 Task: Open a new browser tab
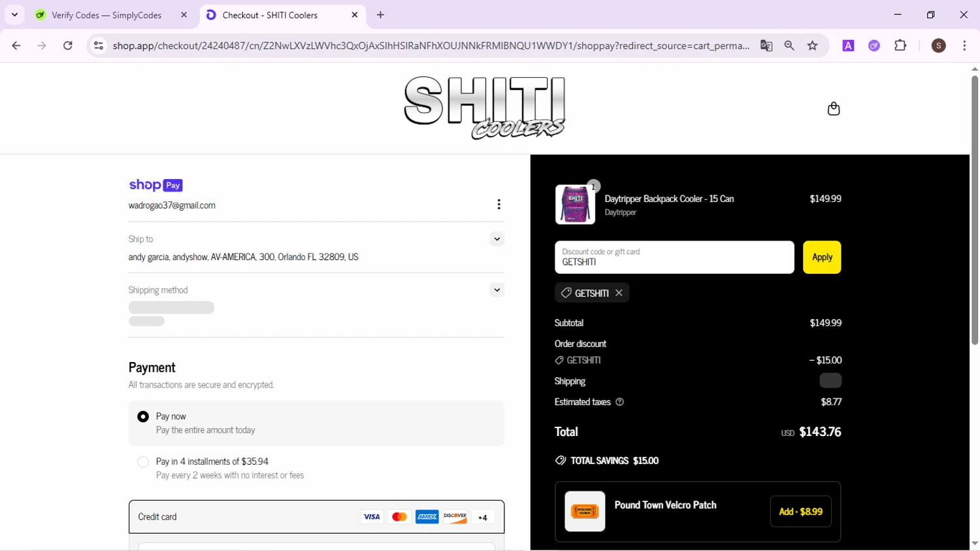point(381,14)
